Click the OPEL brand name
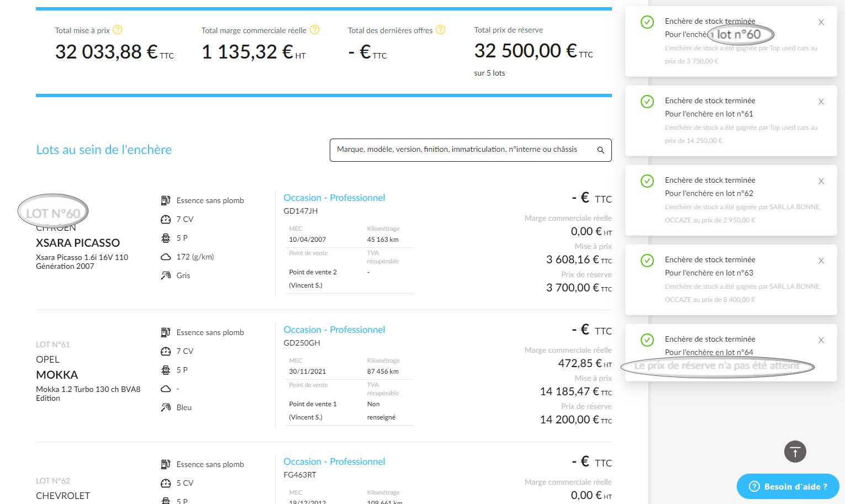 pyautogui.click(x=47, y=359)
